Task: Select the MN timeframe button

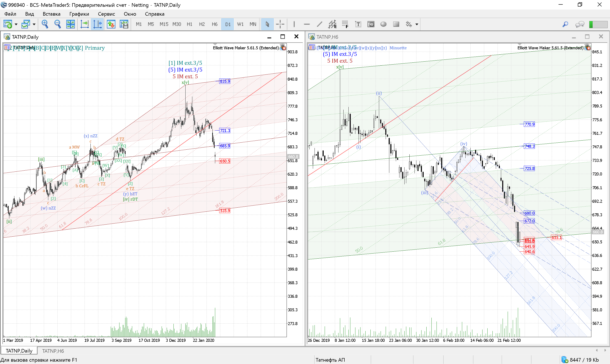Action: tap(253, 24)
